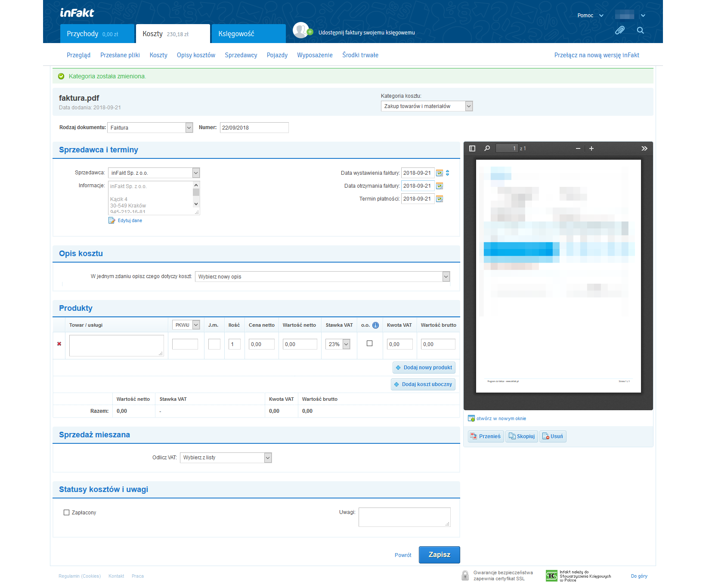Open PDF viewer tools menu chevrons

point(644,149)
